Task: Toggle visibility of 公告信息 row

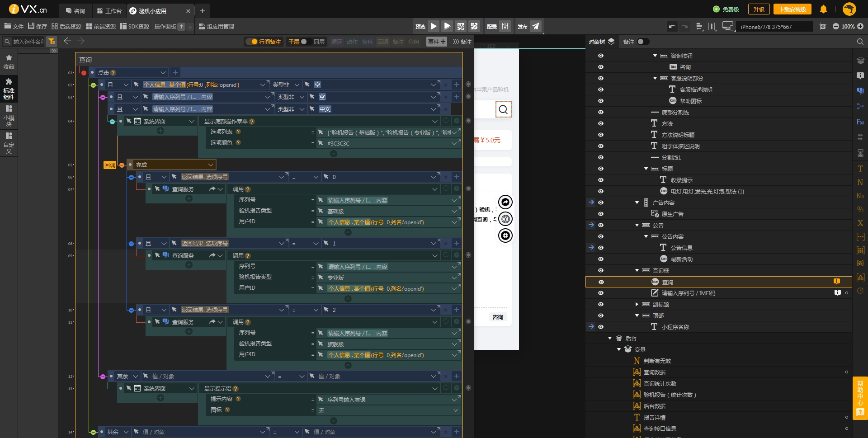Action: pyautogui.click(x=601, y=248)
